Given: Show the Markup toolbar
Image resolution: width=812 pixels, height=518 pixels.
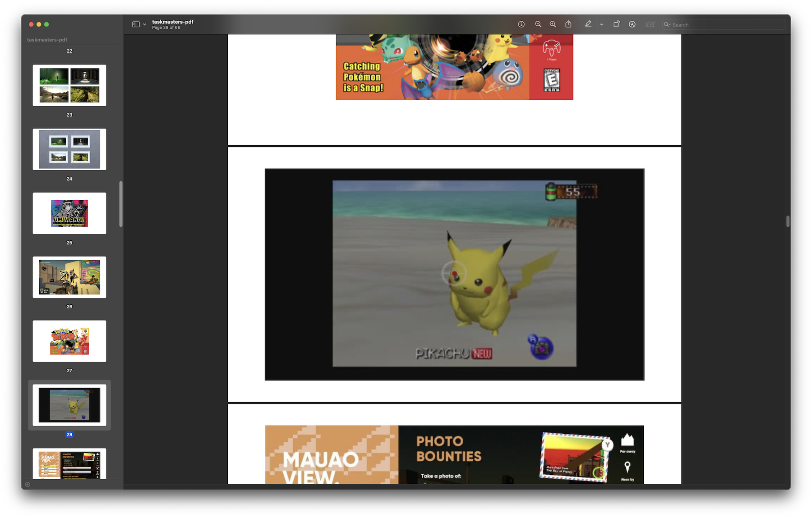Looking at the screenshot, I should point(632,24).
